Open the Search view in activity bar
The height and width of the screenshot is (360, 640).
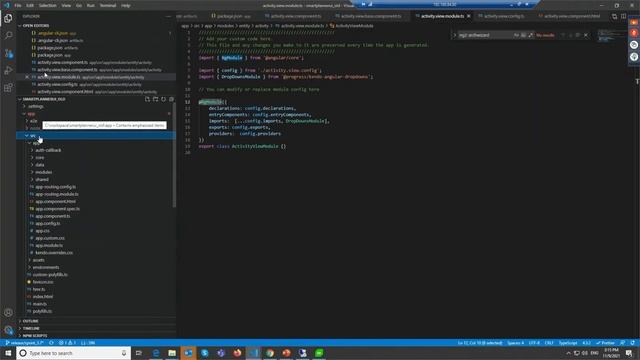[x=8, y=36]
